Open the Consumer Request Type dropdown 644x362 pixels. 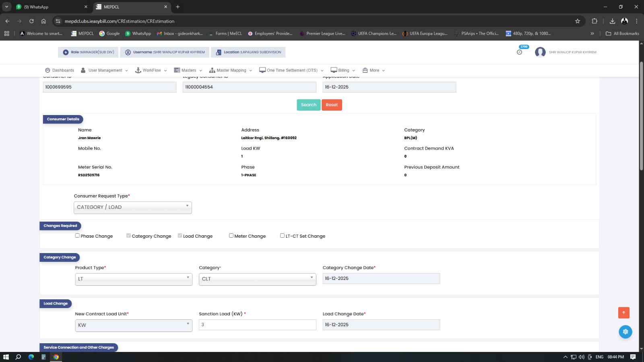132,208
